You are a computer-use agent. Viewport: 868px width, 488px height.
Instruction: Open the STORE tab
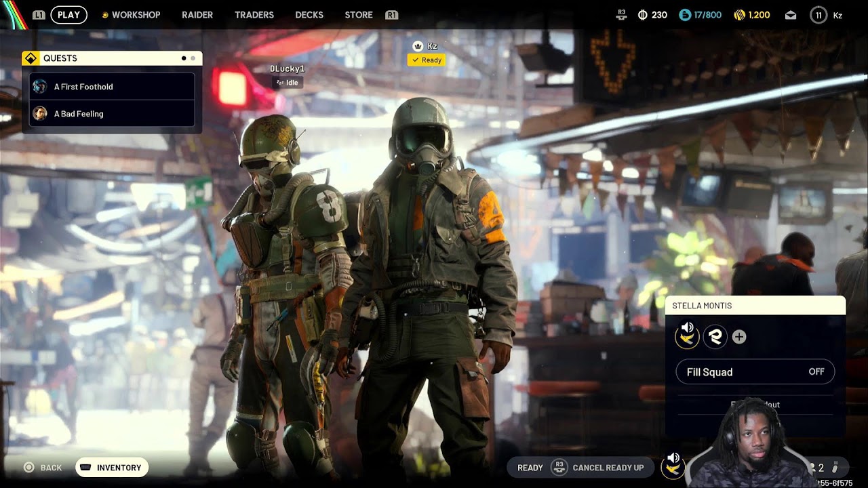pos(359,15)
